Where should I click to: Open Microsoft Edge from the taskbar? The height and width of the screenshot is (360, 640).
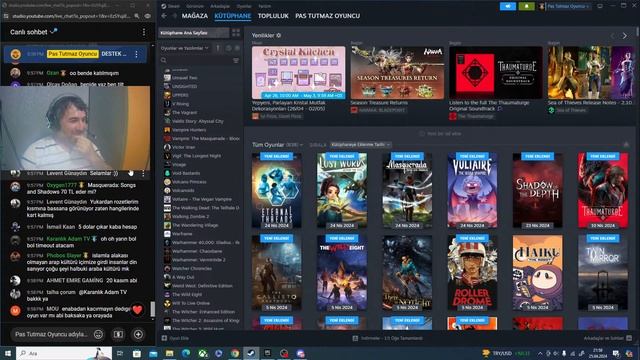pos(186,353)
